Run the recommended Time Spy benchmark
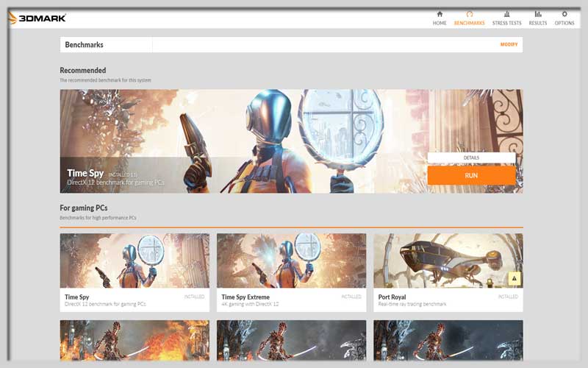The image size is (588, 368). (x=471, y=175)
